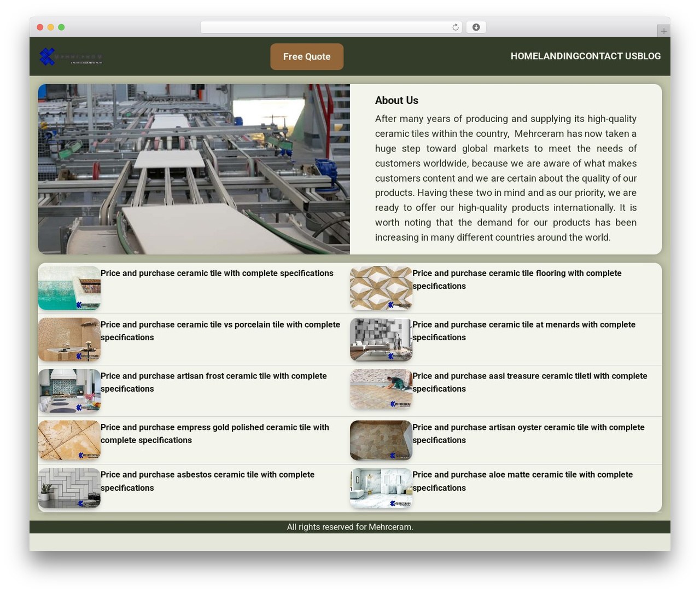Screen dimensions: 700x593
Task: Open the ceramic tile at menards article
Action: pos(524,331)
